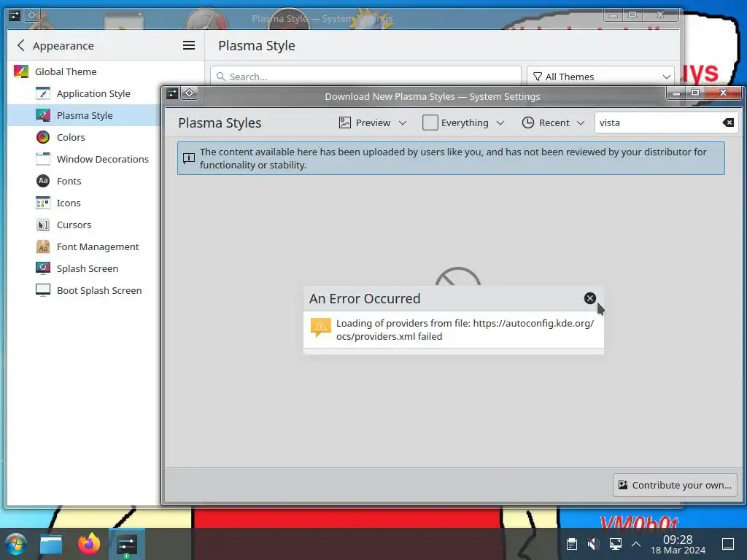
Task: Click muted volume tray icon
Action: click(x=594, y=544)
